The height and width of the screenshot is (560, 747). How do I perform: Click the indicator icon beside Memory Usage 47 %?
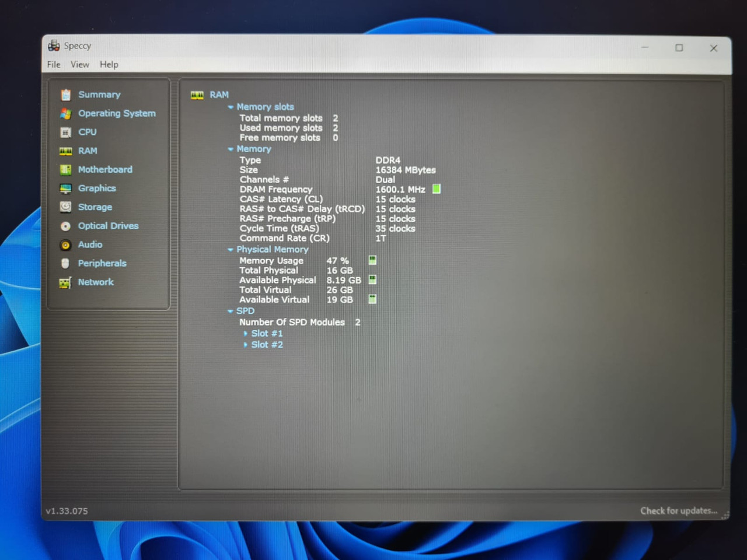[372, 260]
